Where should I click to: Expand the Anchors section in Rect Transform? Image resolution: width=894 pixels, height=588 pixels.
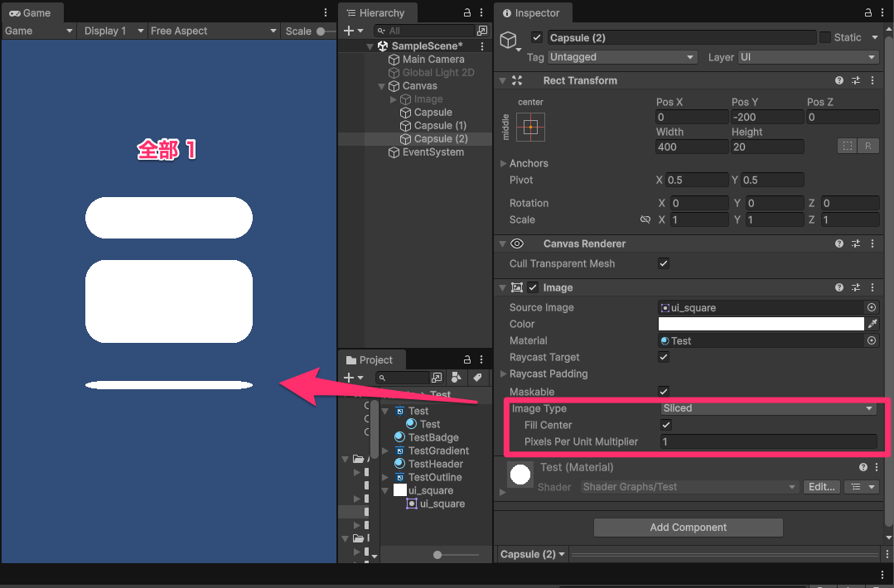[x=505, y=163]
